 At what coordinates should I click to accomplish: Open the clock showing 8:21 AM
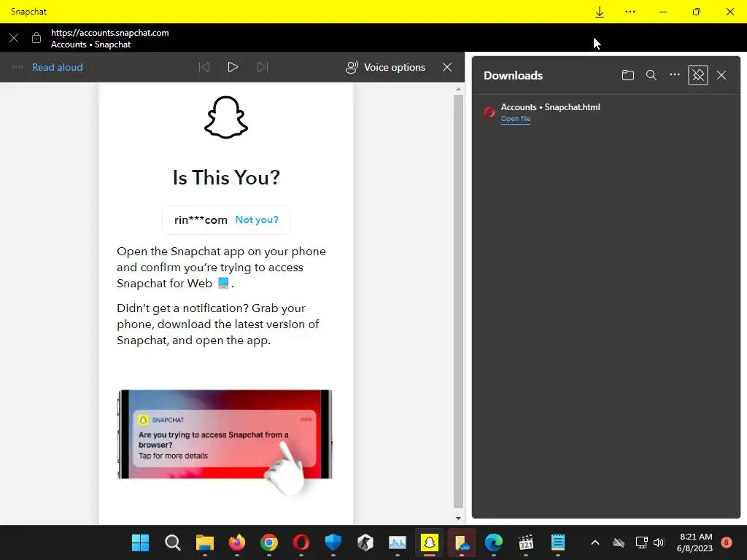(x=694, y=542)
